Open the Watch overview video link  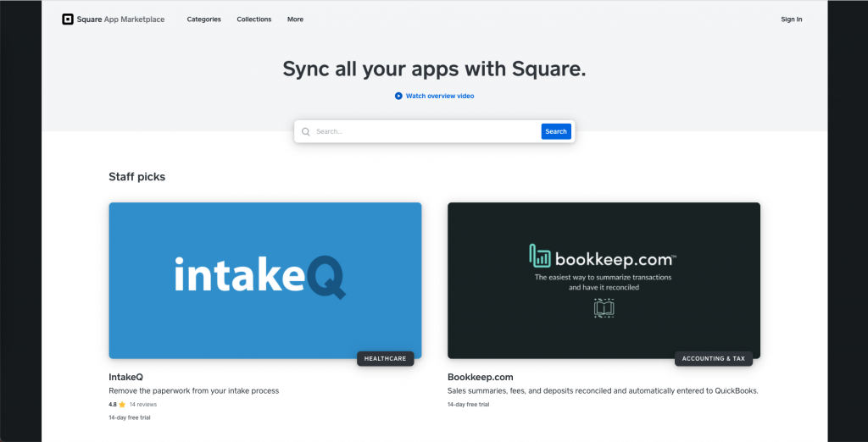point(440,97)
